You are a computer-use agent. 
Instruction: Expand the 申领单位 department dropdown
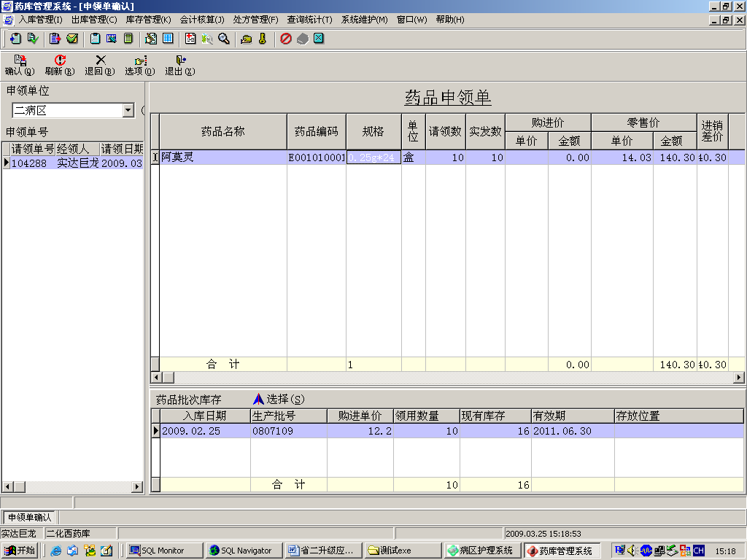click(128, 111)
